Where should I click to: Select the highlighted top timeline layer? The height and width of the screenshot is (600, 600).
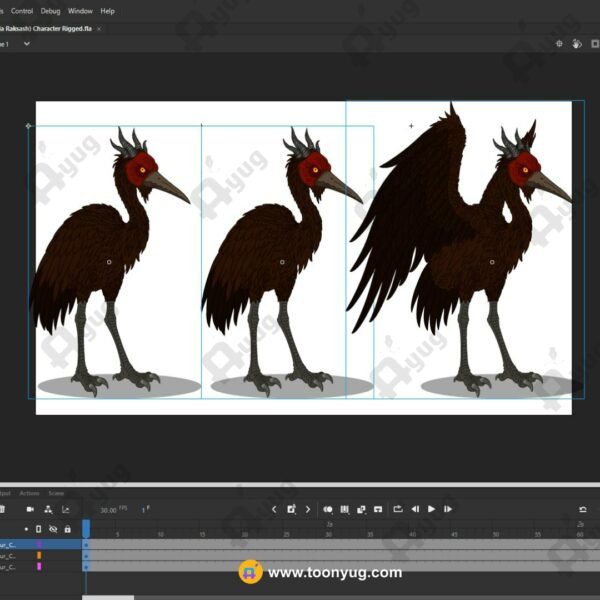click(x=41, y=544)
